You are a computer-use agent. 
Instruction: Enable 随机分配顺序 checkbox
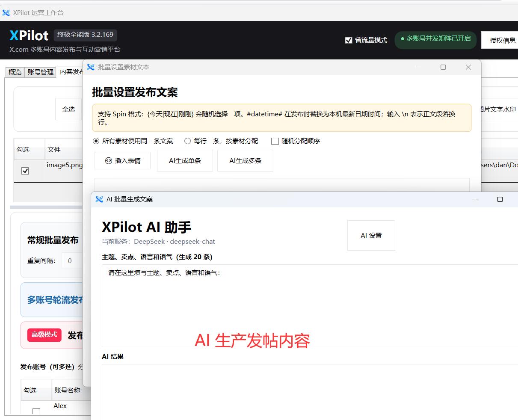[x=275, y=141]
